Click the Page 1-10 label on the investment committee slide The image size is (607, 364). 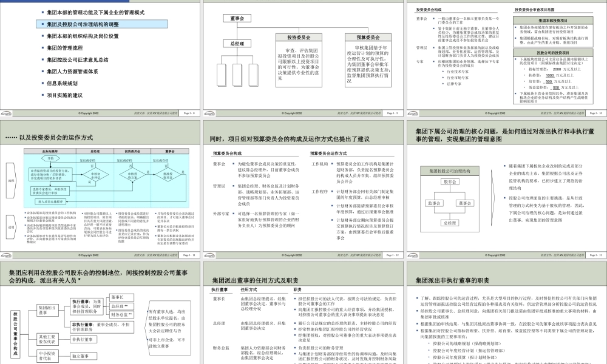pos(595,112)
